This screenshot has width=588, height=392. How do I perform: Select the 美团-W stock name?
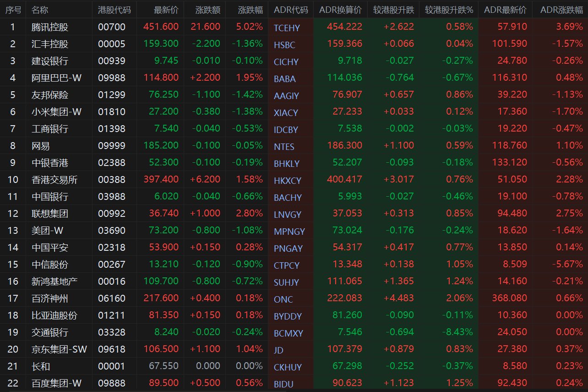48,231
